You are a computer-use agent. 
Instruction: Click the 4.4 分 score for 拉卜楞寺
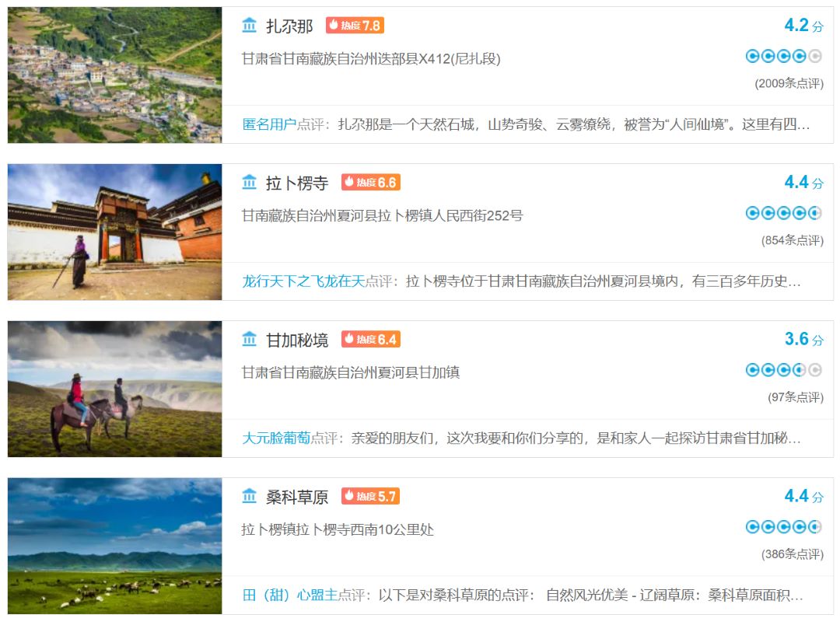[x=803, y=182]
